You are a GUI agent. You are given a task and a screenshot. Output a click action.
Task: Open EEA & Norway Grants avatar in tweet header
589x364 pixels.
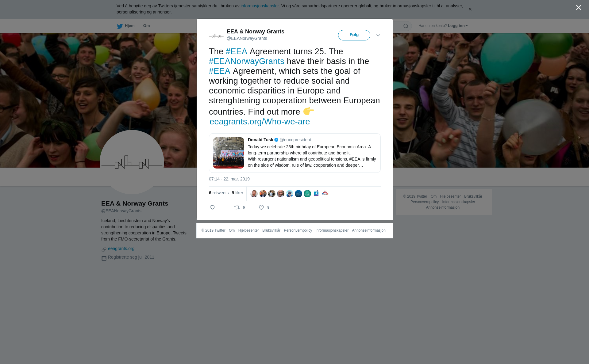(216, 36)
